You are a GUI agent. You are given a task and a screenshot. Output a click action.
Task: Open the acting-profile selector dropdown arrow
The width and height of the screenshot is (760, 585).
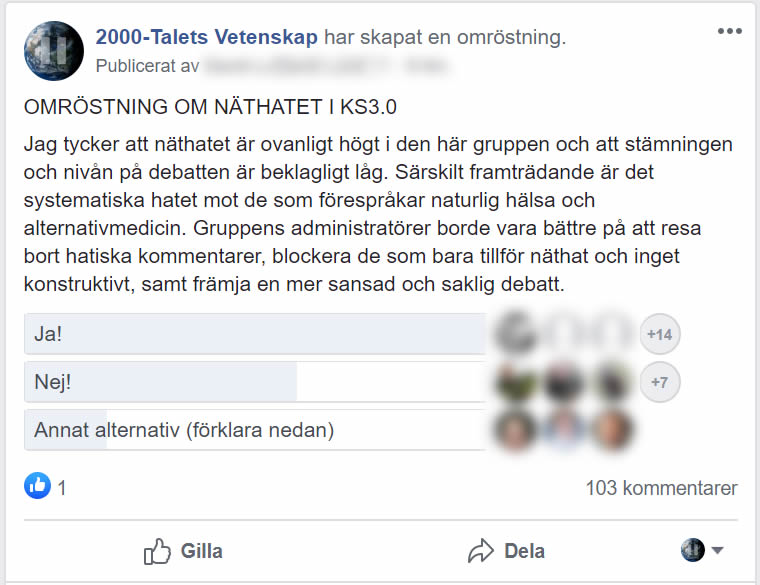pyautogui.click(x=717, y=550)
